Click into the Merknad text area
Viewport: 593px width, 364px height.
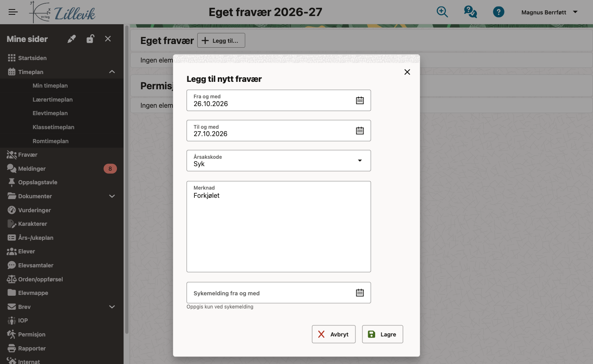point(279,227)
